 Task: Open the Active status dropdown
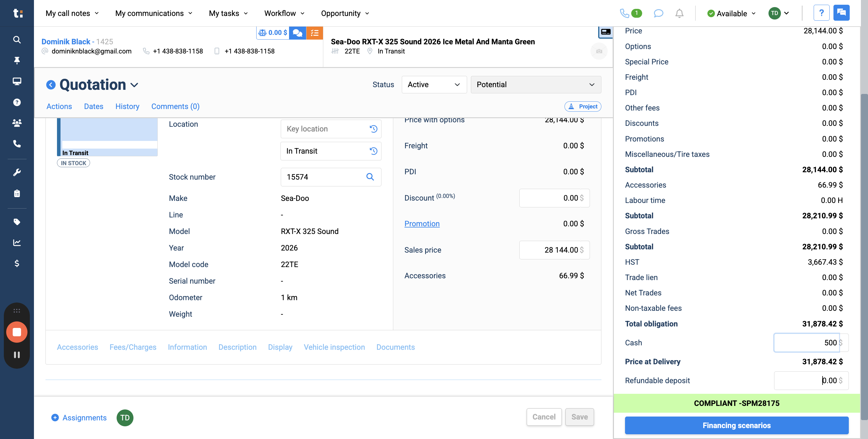(434, 84)
